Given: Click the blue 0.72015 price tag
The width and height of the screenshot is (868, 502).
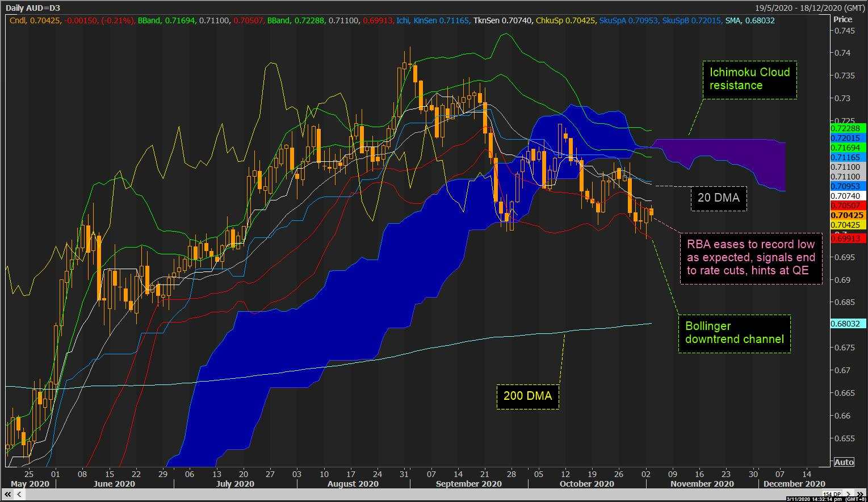Looking at the screenshot, I should tap(848, 138).
